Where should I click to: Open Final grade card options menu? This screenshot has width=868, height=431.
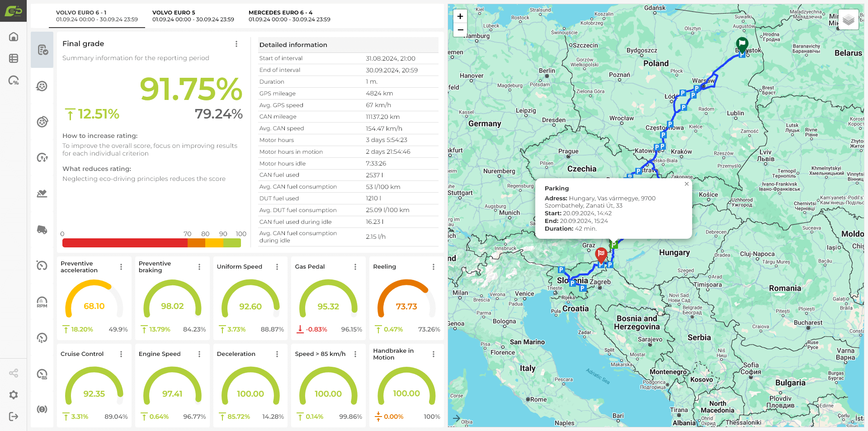(x=236, y=44)
